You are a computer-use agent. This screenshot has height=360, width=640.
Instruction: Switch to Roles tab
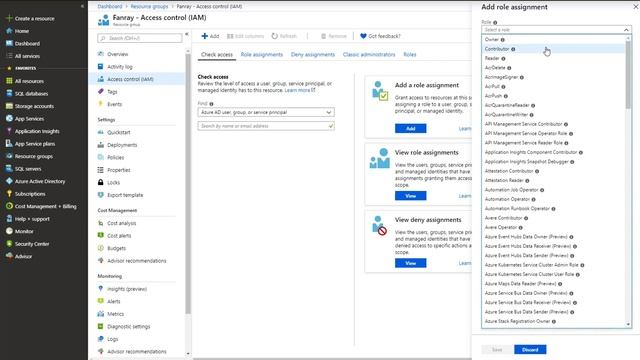pyautogui.click(x=410, y=54)
